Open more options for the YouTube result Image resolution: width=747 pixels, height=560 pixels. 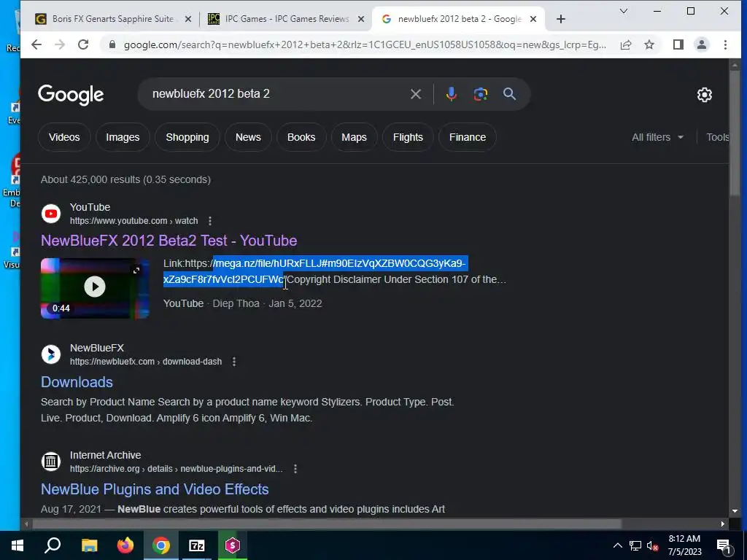pos(210,221)
